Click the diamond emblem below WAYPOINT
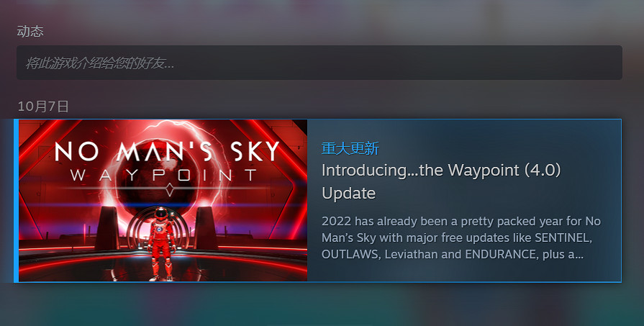This screenshot has height=326, width=644. coord(170,190)
